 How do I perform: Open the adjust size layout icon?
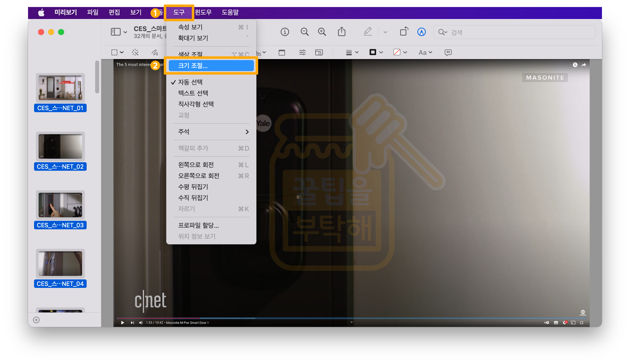(x=319, y=53)
